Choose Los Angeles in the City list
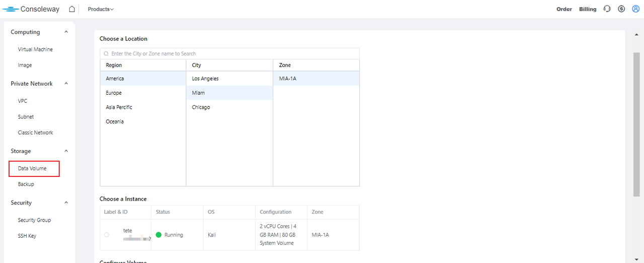The height and width of the screenshot is (263, 644). coord(205,79)
